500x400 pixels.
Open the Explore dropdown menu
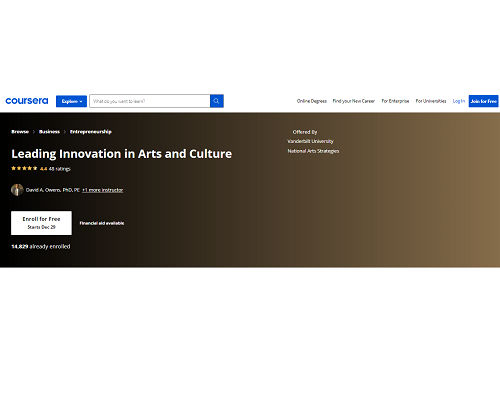(71, 101)
